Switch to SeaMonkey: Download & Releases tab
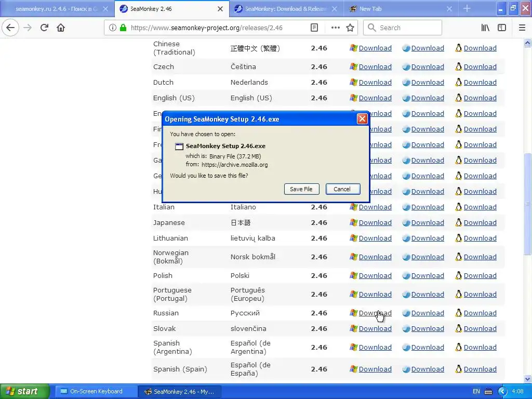532x399 pixels. pyautogui.click(x=285, y=9)
